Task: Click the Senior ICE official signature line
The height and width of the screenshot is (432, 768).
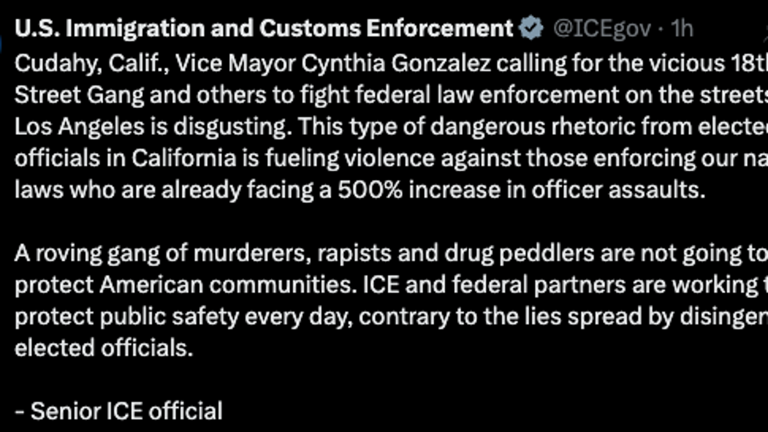Action: coord(119,412)
